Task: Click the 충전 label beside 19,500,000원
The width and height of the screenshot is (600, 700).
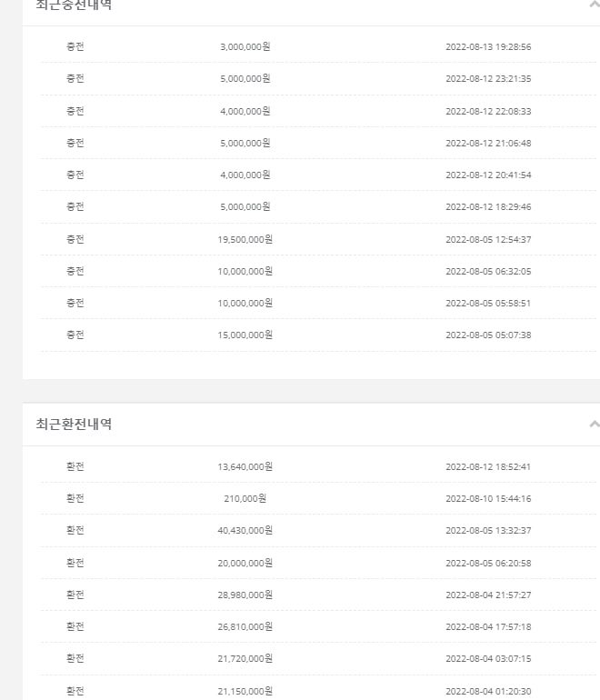Action: click(75, 239)
